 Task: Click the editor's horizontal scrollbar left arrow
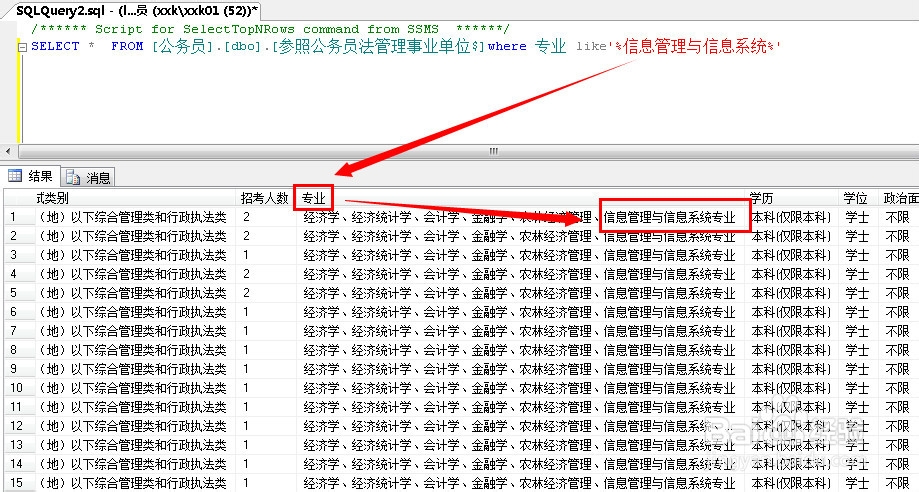(8, 152)
